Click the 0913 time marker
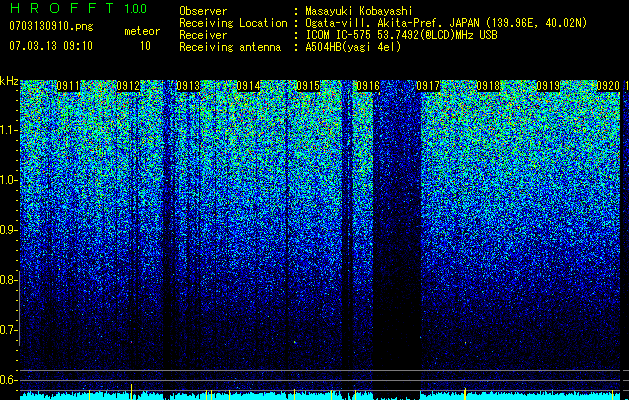This screenshot has width=629, height=400. (x=188, y=86)
